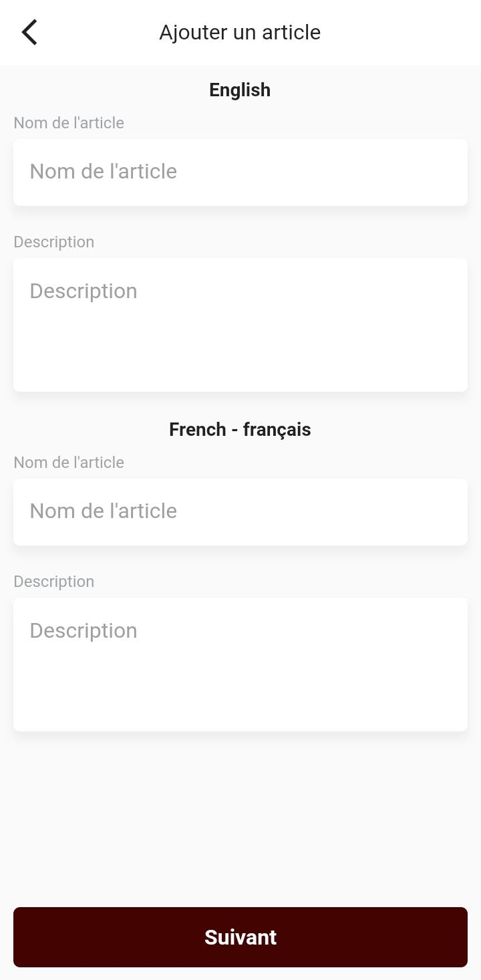Click the small 'Description' label in French section
Viewport: 481px width, 980px height.
[54, 582]
